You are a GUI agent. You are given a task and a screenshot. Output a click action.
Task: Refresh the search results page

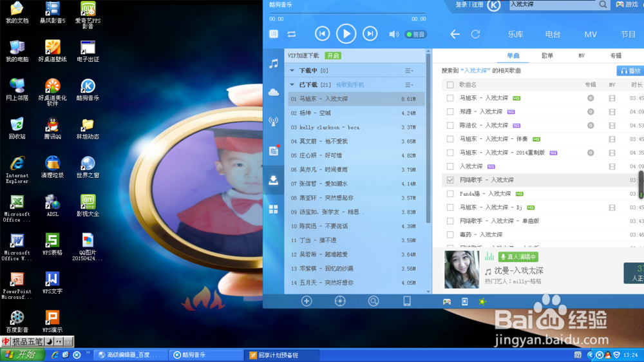pos(476,35)
